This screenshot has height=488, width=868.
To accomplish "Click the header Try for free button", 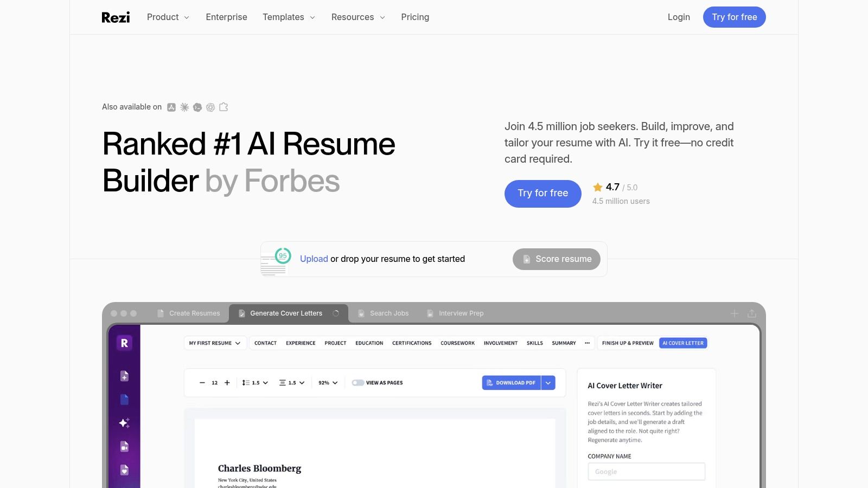I will [735, 17].
